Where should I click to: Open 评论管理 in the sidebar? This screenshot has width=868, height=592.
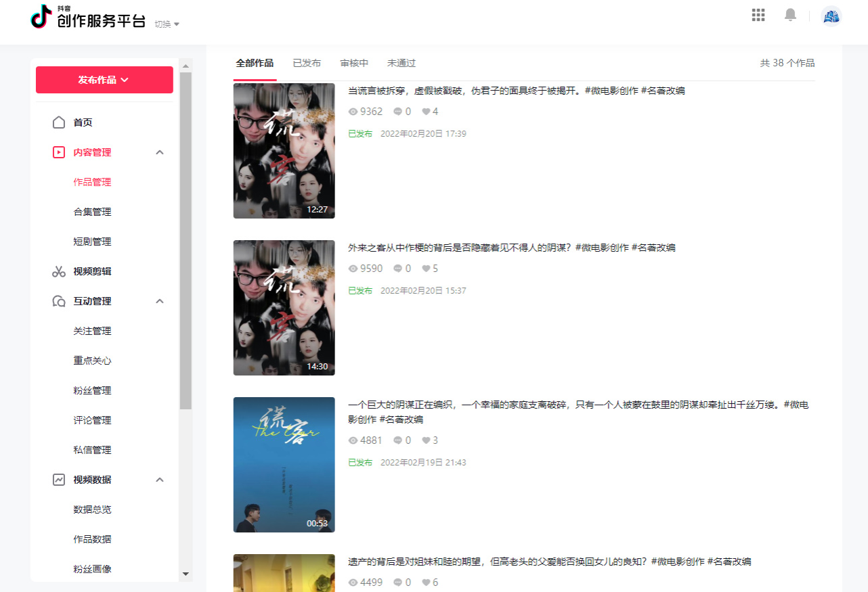coord(92,420)
